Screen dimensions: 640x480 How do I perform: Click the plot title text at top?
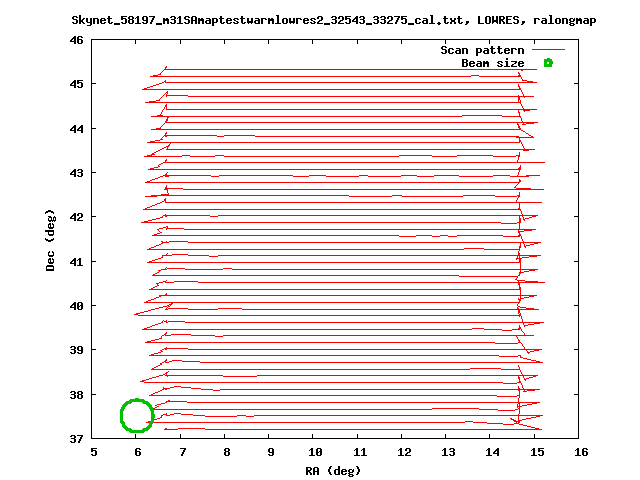(334, 20)
